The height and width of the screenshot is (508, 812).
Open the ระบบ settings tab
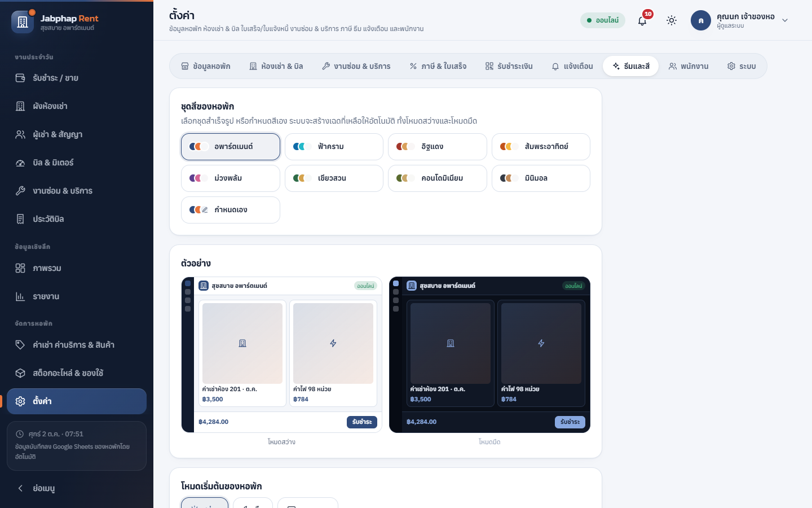pos(742,66)
